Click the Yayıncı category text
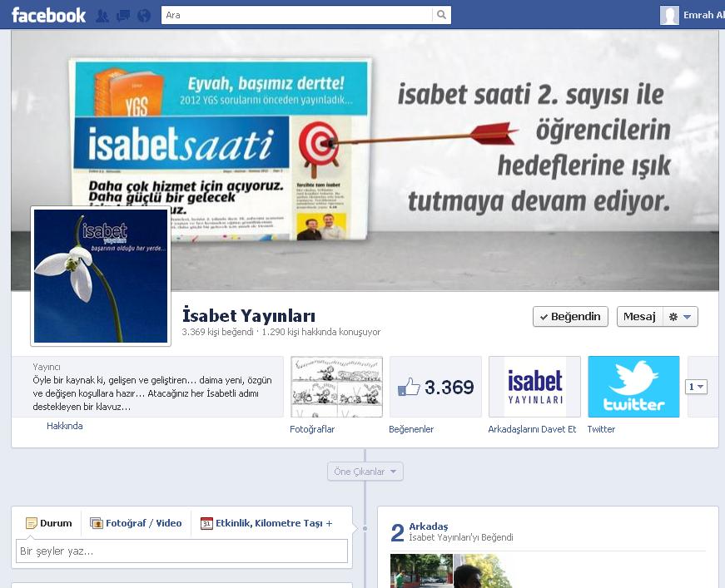Screen dimensions: 725x588 pos(47,368)
